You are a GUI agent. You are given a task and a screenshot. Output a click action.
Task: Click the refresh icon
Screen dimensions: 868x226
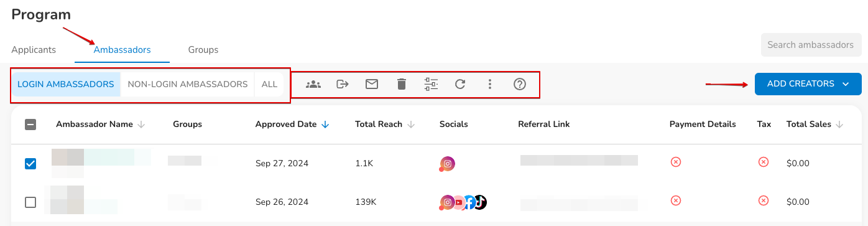tap(460, 84)
